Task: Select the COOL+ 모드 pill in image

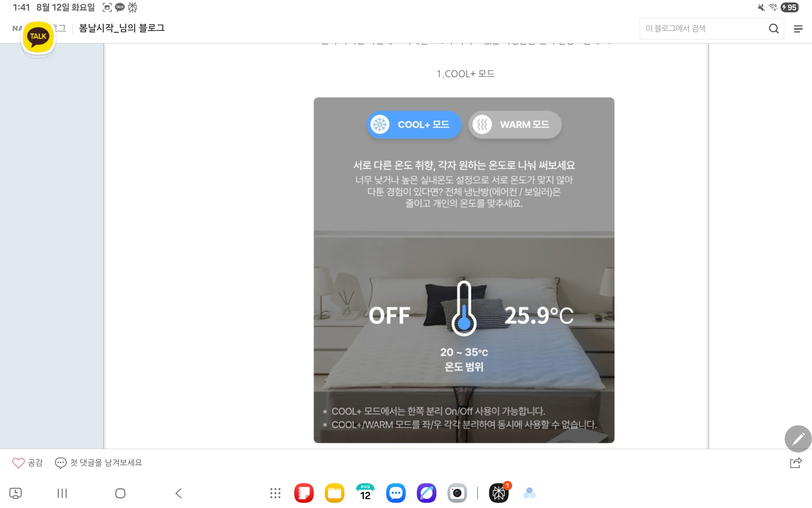Action: tap(414, 125)
